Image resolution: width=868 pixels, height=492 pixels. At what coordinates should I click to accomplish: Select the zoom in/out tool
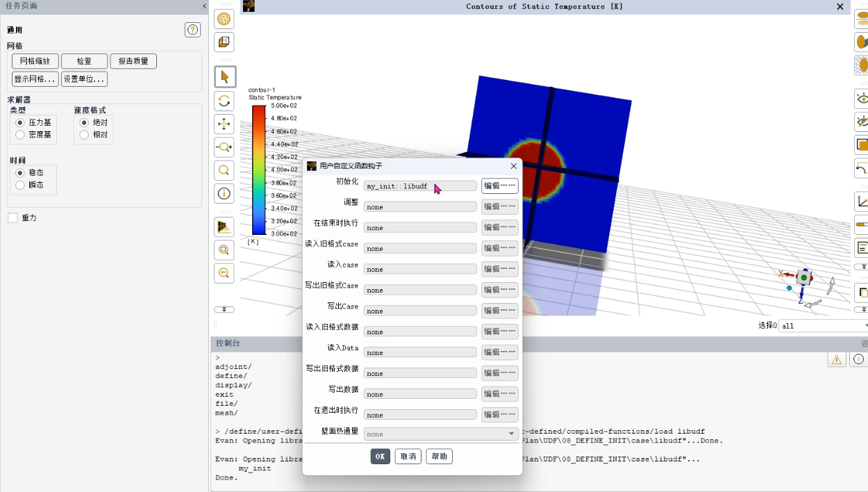click(x=224, y=147)
